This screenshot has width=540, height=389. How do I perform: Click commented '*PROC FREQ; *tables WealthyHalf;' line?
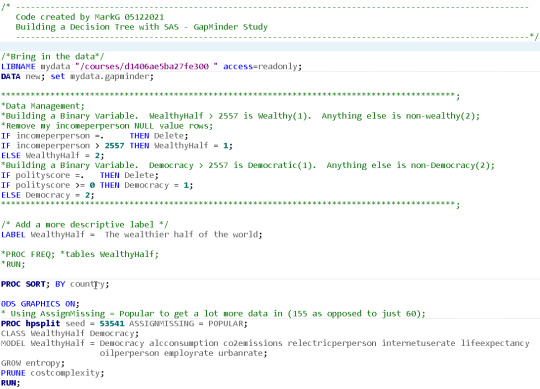(80, 254)
